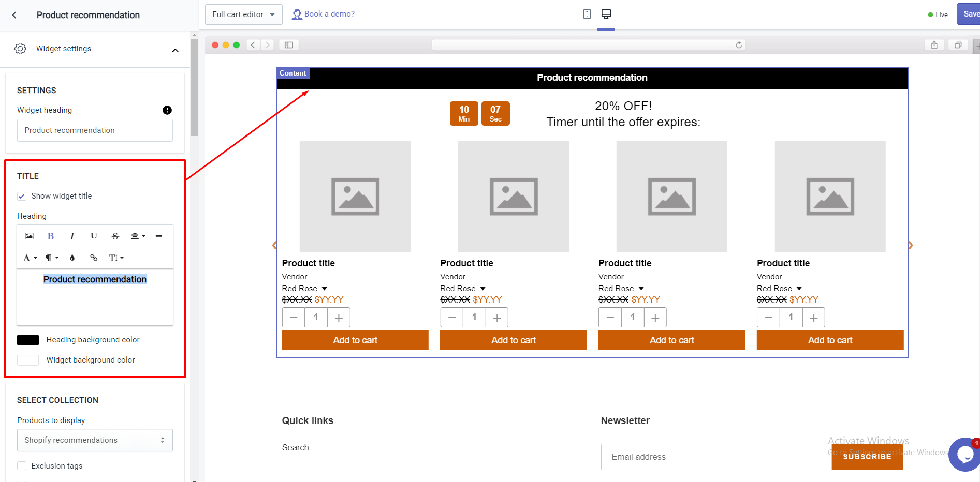Click Newsletter email address field
Image resolution: width=980 pixels, height=482 pixels.
(716, 457)
